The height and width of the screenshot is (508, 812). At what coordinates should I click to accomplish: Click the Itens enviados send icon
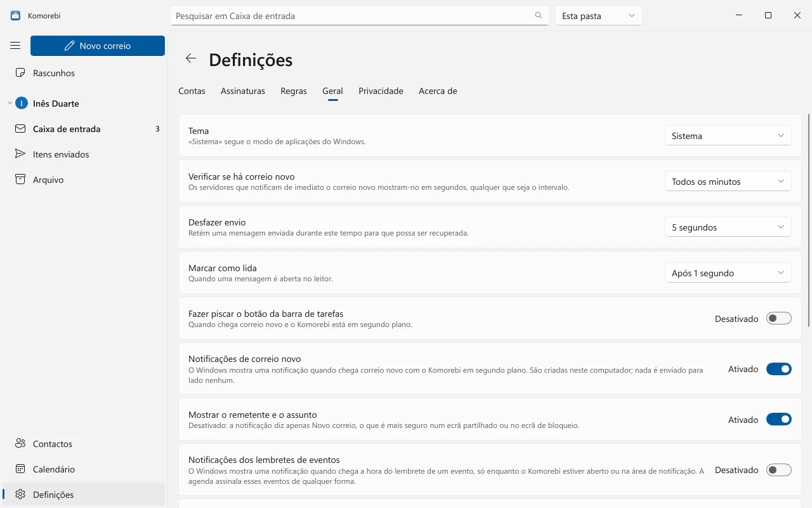[x=20, y=154]
